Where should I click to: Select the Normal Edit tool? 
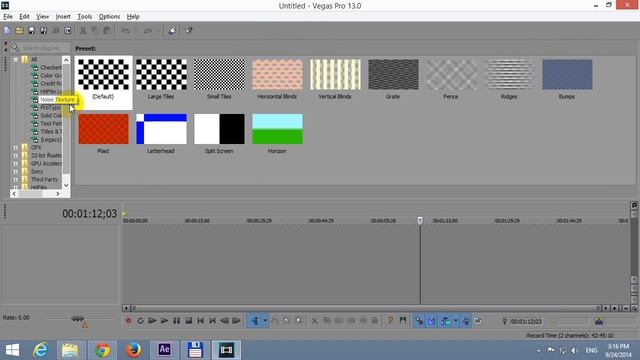click(x=255, y=321)
